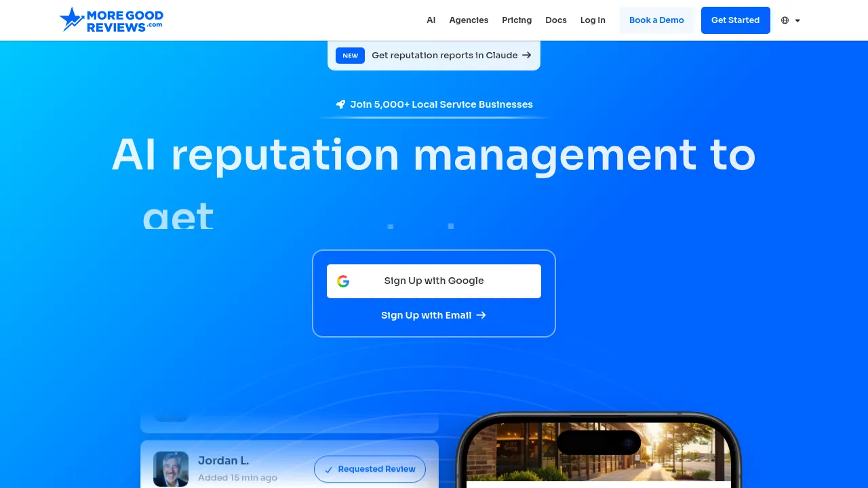Click the Requested Review badge
Viewport: 868px width, 488px height.
click(370, 469)
